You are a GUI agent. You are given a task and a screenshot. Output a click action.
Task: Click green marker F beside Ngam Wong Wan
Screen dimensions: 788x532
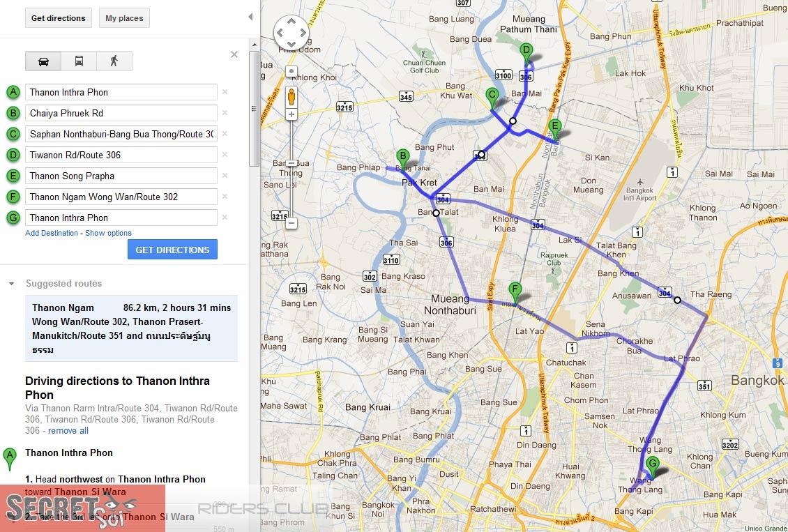pos(13,197)
